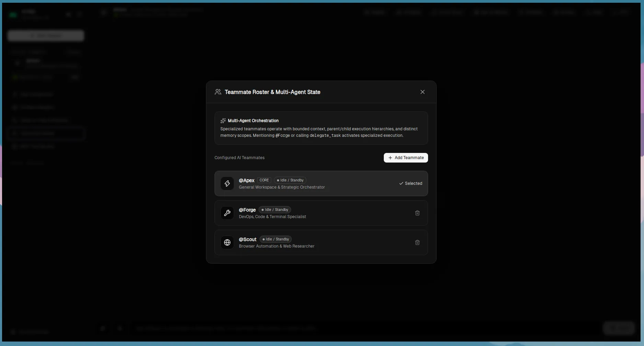Click the "Configured AI Teammates" label
Viewport: 644px width, 346px height.
[x=240, y=158]
